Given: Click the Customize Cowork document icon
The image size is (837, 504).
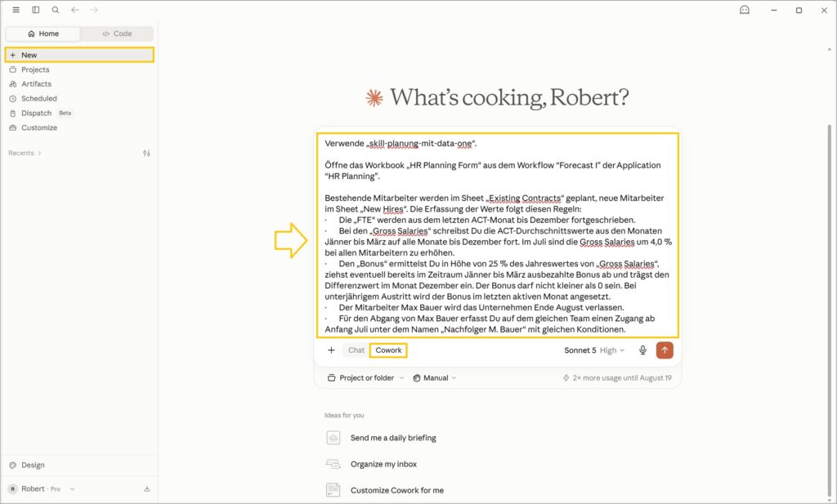Looking at the screenshot, I should pos(333,490).
